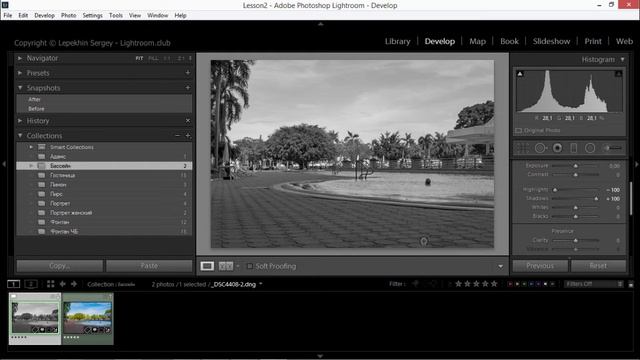Open Print module
640x360 pixels.
pos(593,41)
